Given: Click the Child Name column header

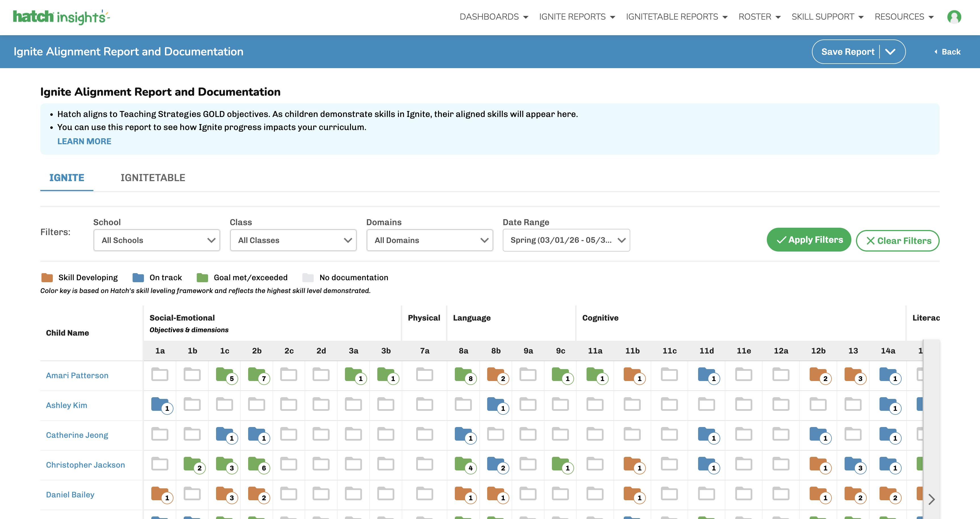Looking at the screenshot, I should (67, 333).
